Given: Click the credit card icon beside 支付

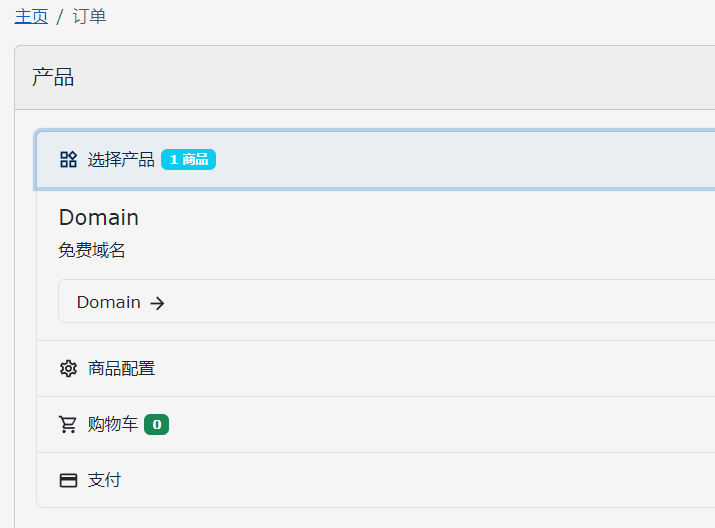Looking at the screenshot, I should (x=68, y=480).
